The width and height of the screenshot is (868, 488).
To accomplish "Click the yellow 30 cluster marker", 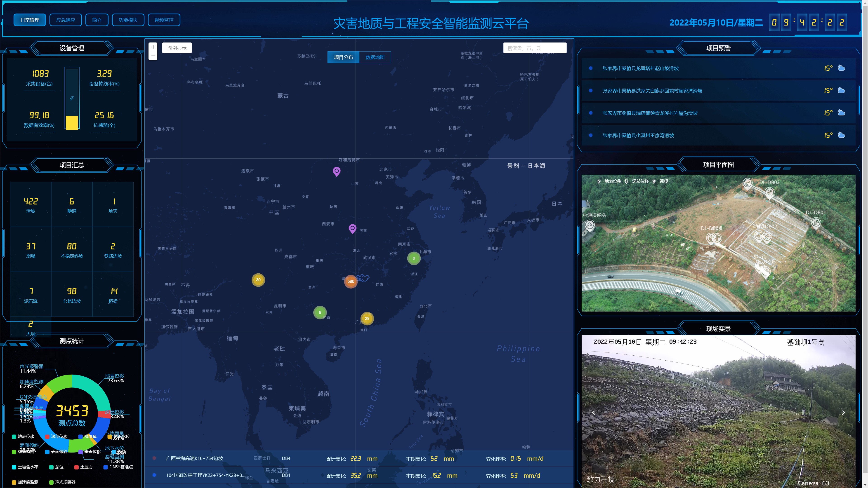I will coord(258,280).
